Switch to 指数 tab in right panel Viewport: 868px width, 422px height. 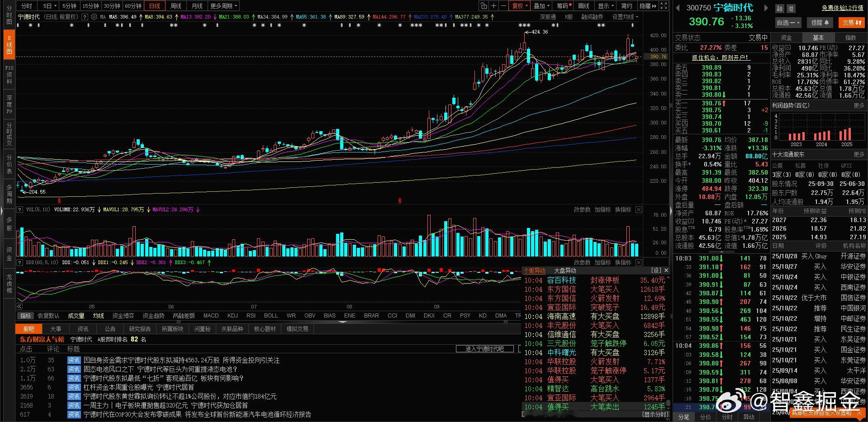(850, 38)
